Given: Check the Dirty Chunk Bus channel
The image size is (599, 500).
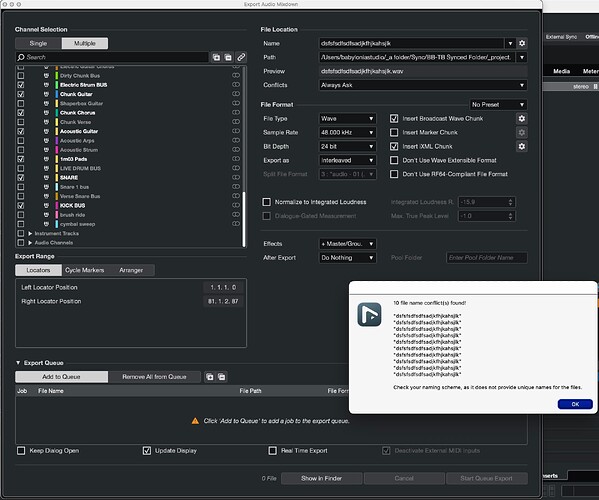Looking at the screenshot, I should (x=21, y=76).
